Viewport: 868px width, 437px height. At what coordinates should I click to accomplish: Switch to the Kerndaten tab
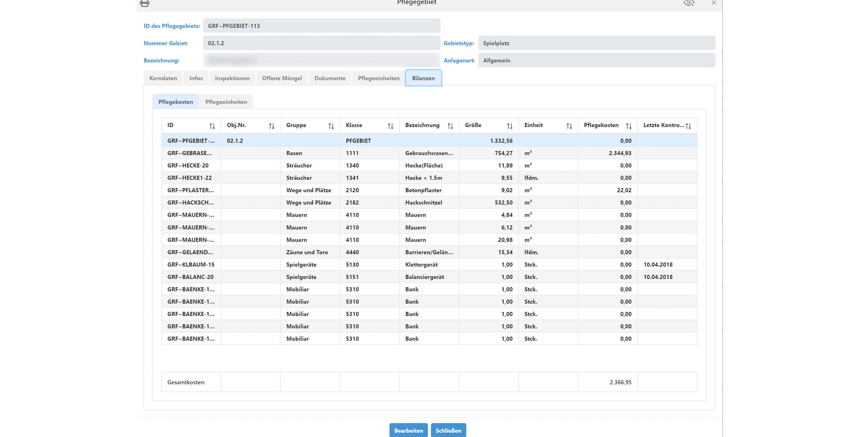coord(163,78)
